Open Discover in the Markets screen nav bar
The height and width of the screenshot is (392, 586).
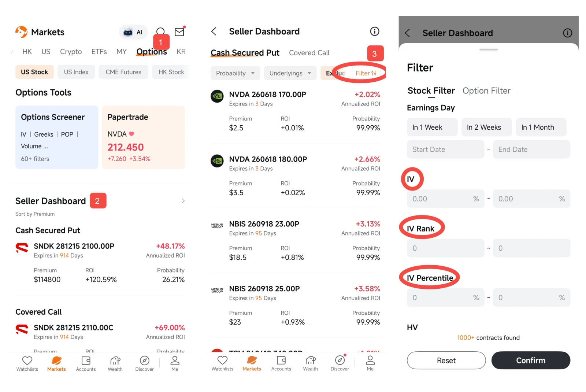(144, 363)
